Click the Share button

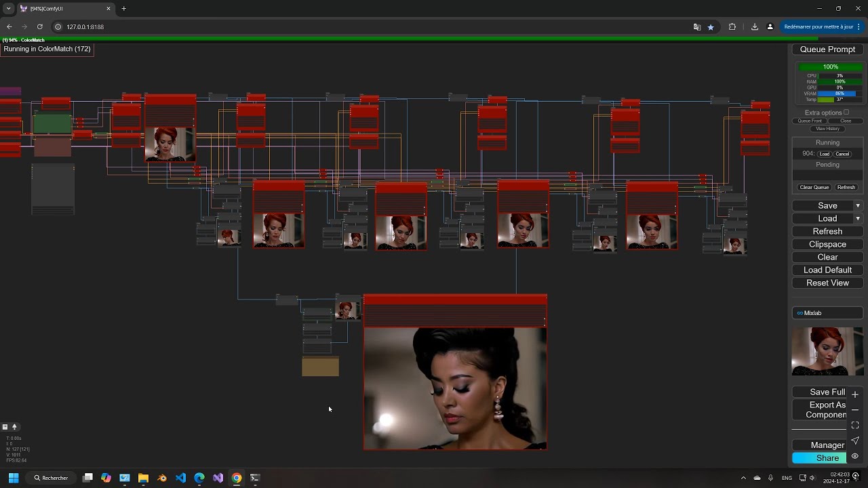[x=827, y=458]
